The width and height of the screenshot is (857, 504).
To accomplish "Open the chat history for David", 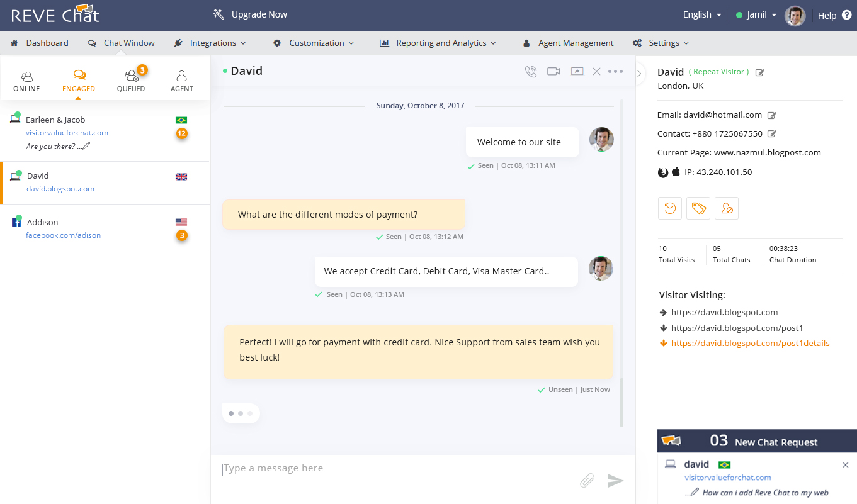I will point(669,208).
